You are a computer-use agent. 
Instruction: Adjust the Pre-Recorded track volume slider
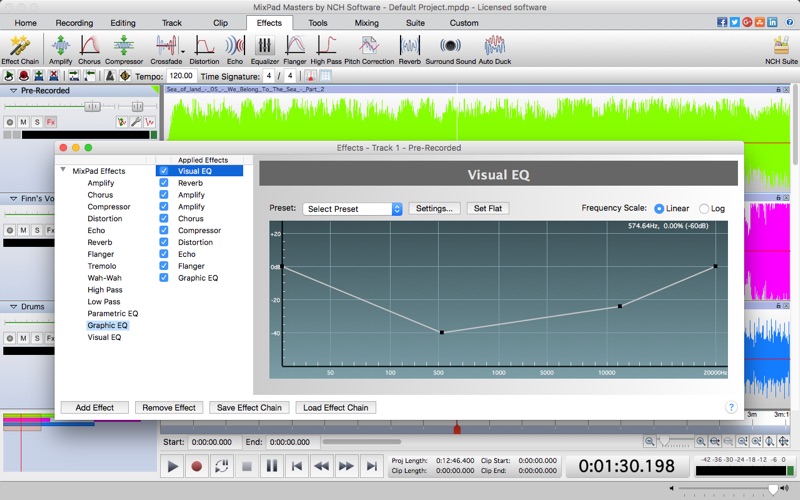(x=92, y=105)
